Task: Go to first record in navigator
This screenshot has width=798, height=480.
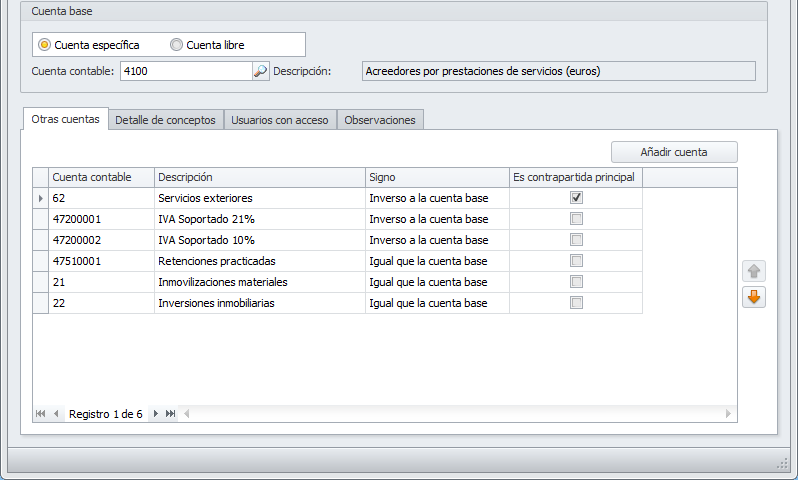Action: (x=41, y=413)
